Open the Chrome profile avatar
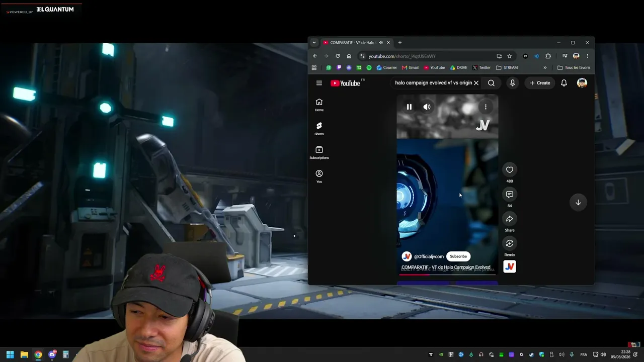This screenshot has width=644, height=362. pos(576,56)
